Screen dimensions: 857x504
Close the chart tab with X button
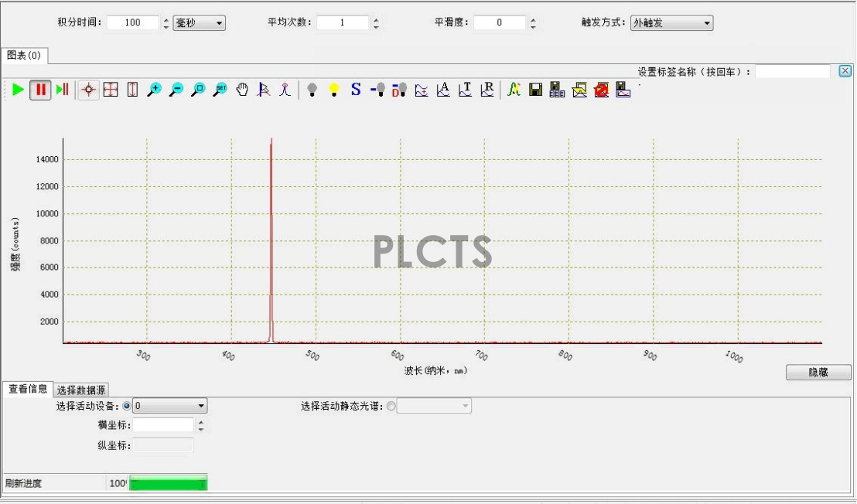click(845, 71)
